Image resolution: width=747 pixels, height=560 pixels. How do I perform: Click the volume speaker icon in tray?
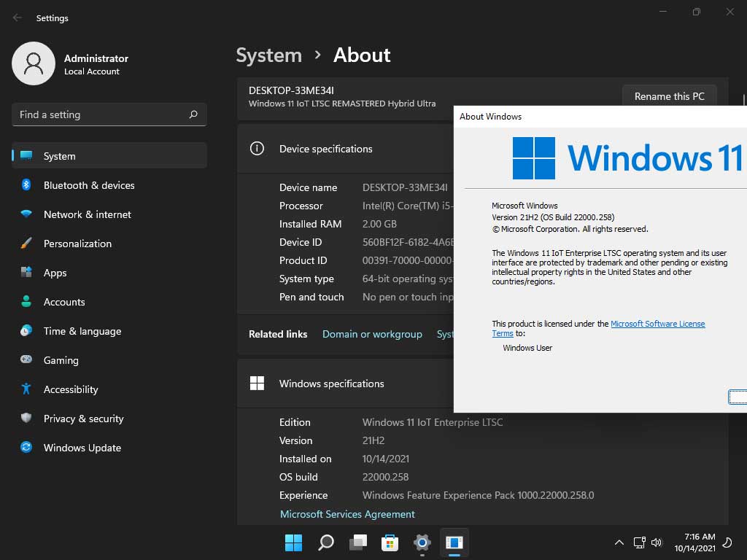[657, 542]
